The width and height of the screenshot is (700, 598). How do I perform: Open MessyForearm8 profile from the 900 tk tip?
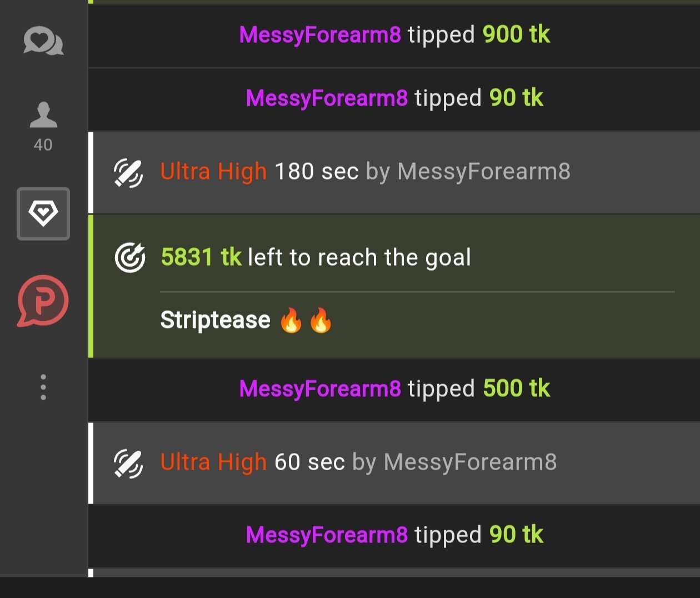pyautogui.click(x=320, y=35)
